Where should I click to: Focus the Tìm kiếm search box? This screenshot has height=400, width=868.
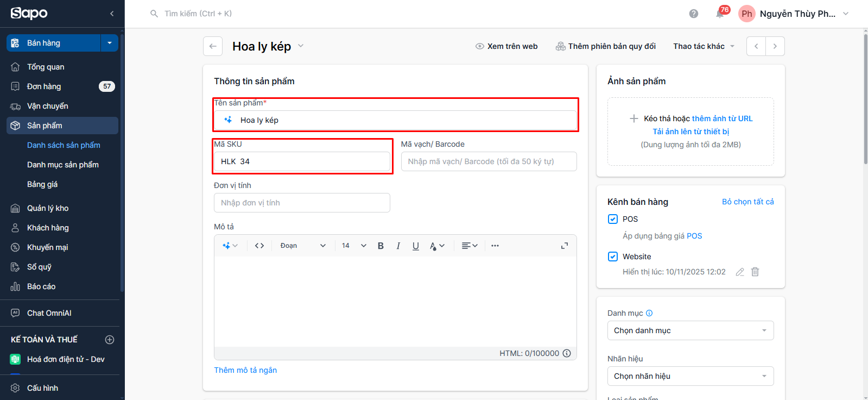(x=198, y=14)
